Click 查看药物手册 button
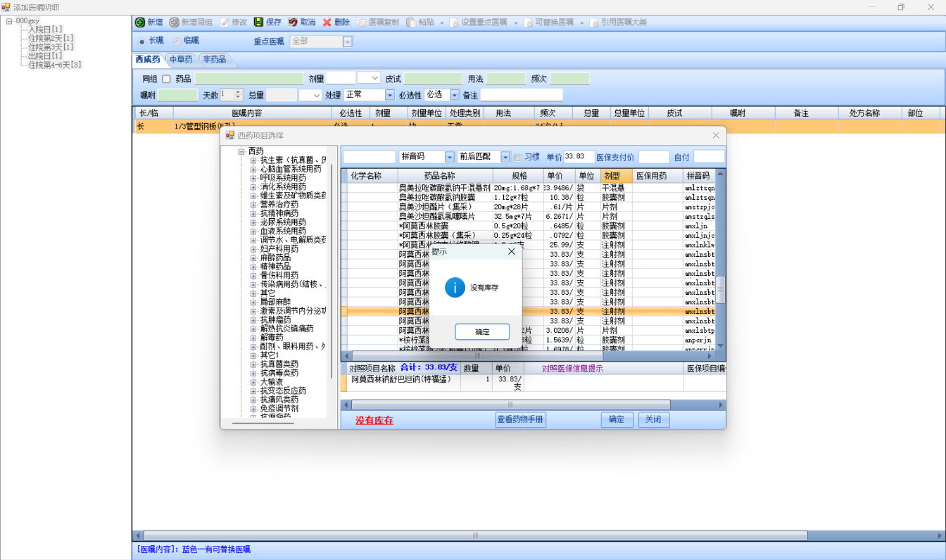Viewport: 946px width, 560px height. click(521, 419)
